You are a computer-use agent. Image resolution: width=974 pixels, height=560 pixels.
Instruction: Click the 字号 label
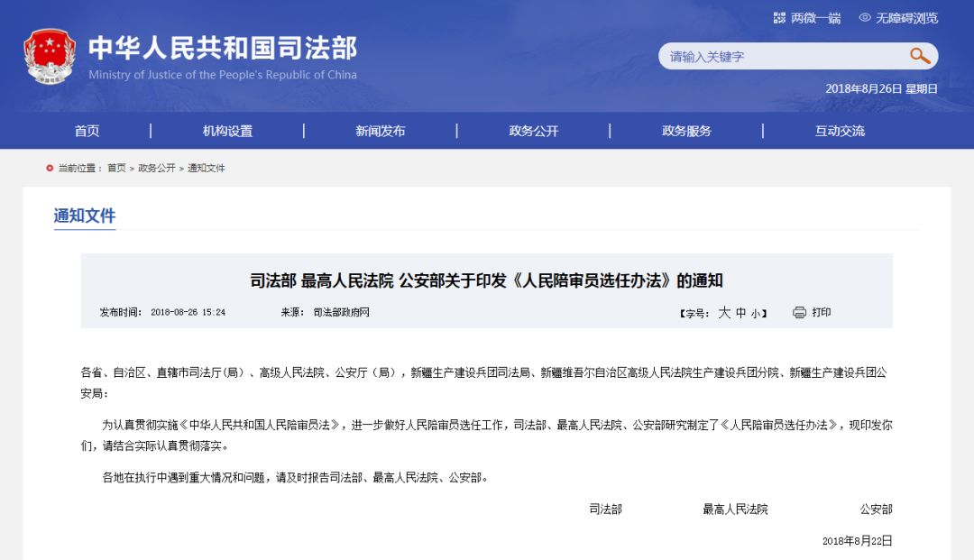(694, 314)
